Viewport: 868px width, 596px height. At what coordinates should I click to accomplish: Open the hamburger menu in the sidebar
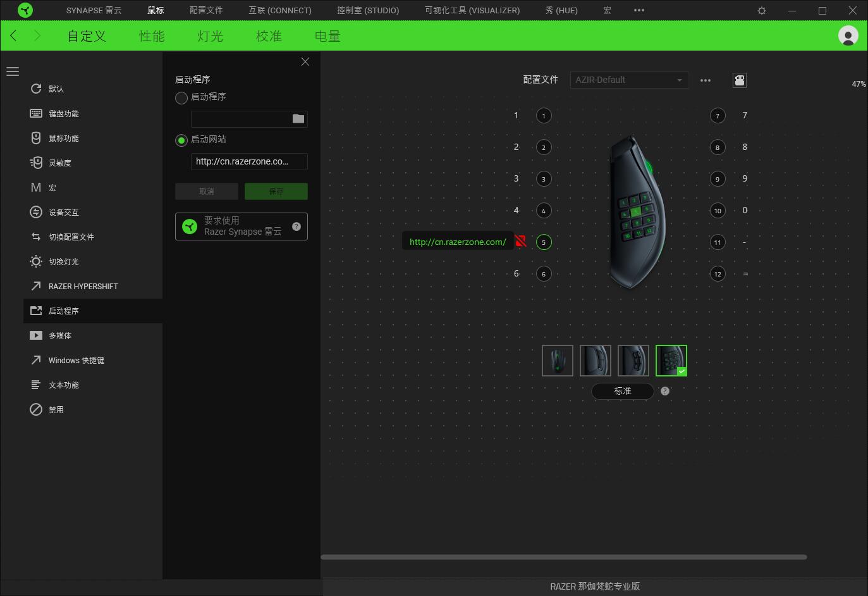tap(13, 71)
